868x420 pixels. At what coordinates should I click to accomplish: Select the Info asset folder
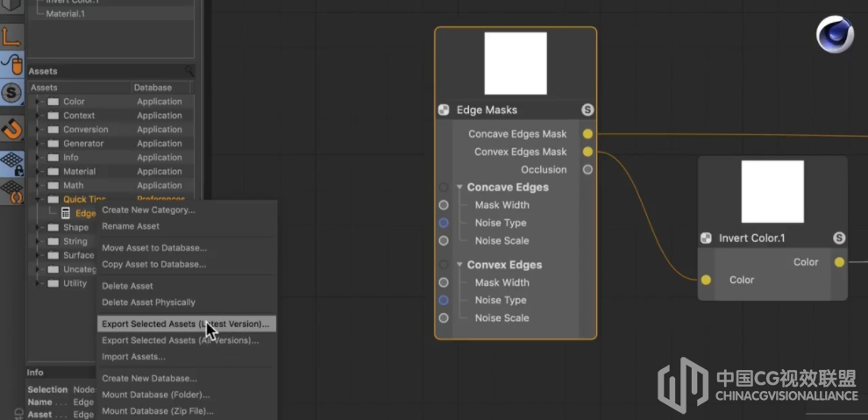(x=70, y=158)
